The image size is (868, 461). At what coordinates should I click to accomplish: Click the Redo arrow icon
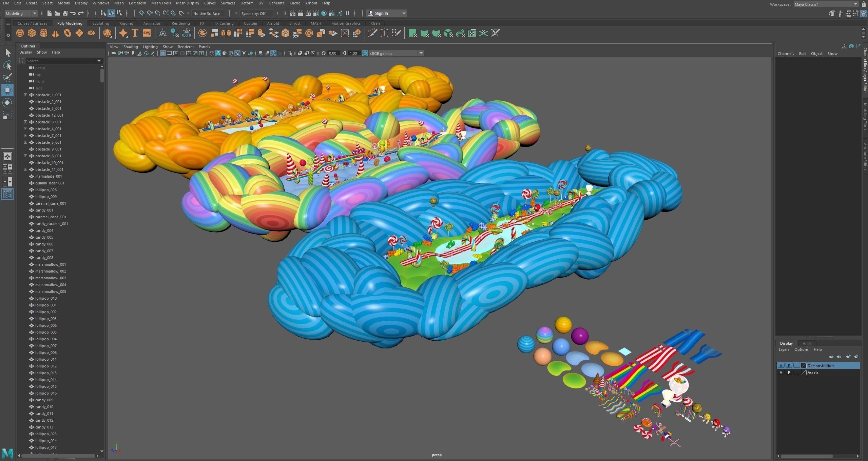pyautogui.click(x=81, y=13)
